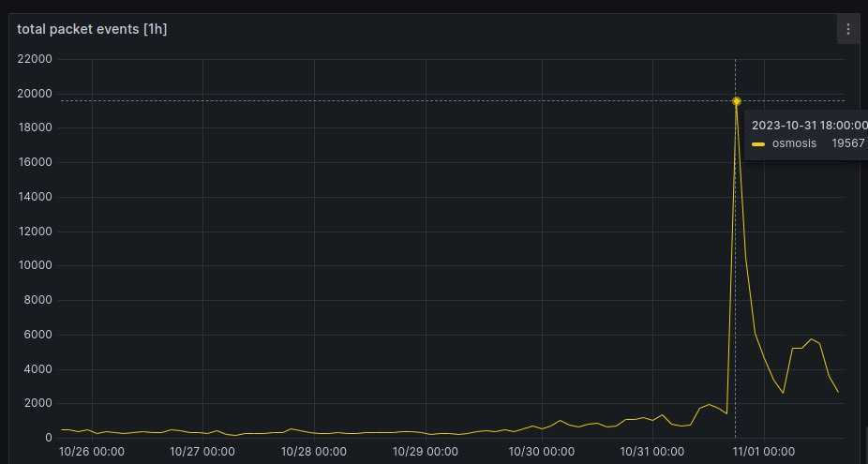Click tooltip timestamp '2023-10-31 18:00:00'
The height and width of the screenshot is (464, 868).
[809, 125]
